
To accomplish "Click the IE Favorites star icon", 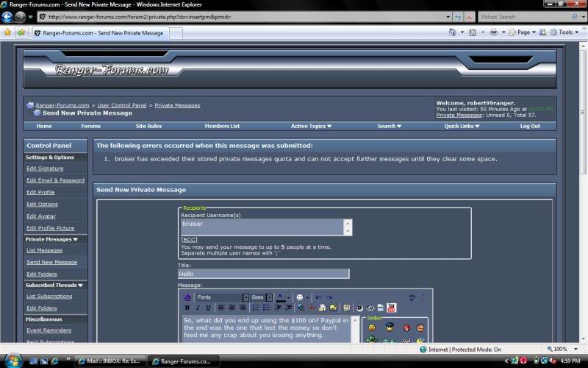I will 7,32.
